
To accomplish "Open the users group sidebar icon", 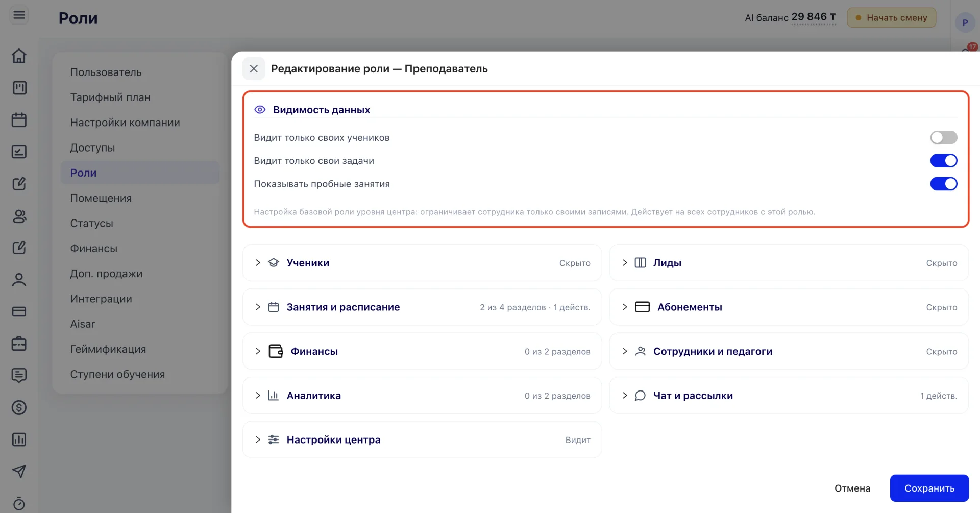I will point(19,216).
